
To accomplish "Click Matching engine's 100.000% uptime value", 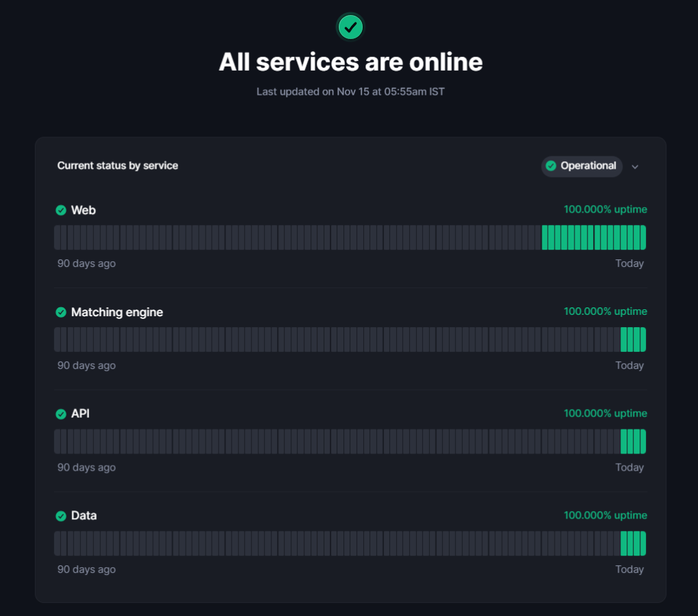I will [605, 311].
